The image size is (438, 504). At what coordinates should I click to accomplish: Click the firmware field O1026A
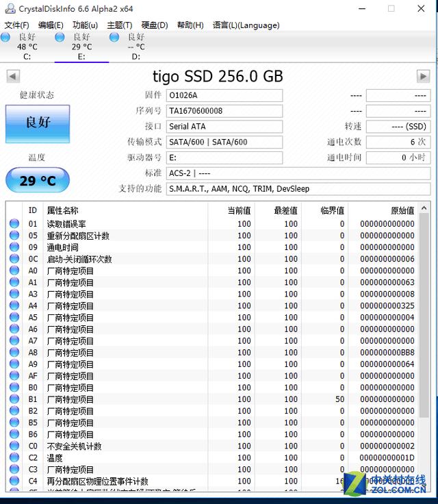(x=224, y=95)
